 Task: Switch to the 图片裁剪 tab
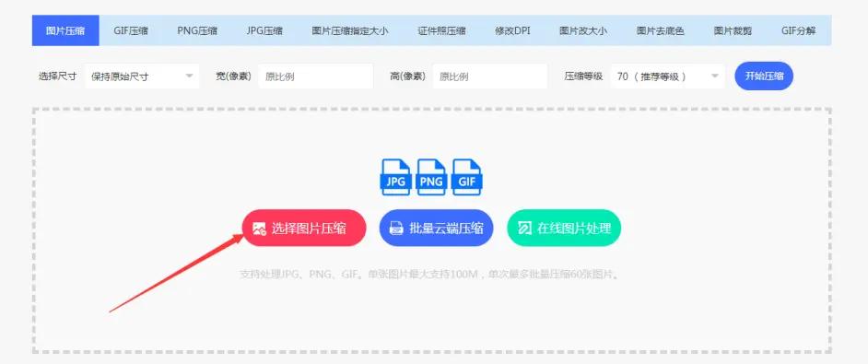(733, 30)
